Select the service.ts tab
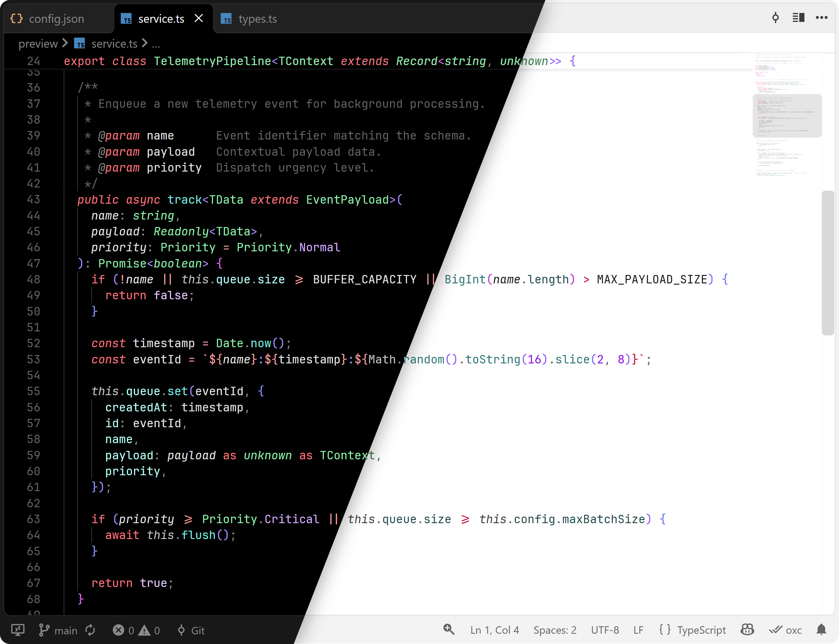 pyautogui.click(x=161, y=19)
